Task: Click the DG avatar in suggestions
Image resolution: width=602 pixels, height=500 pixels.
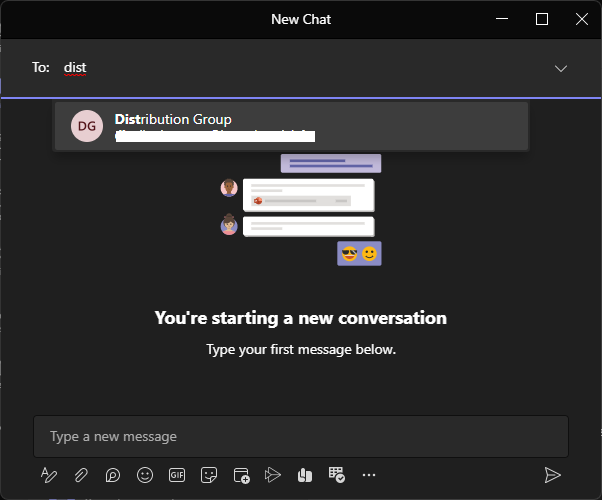Action: tap(87, 126)
